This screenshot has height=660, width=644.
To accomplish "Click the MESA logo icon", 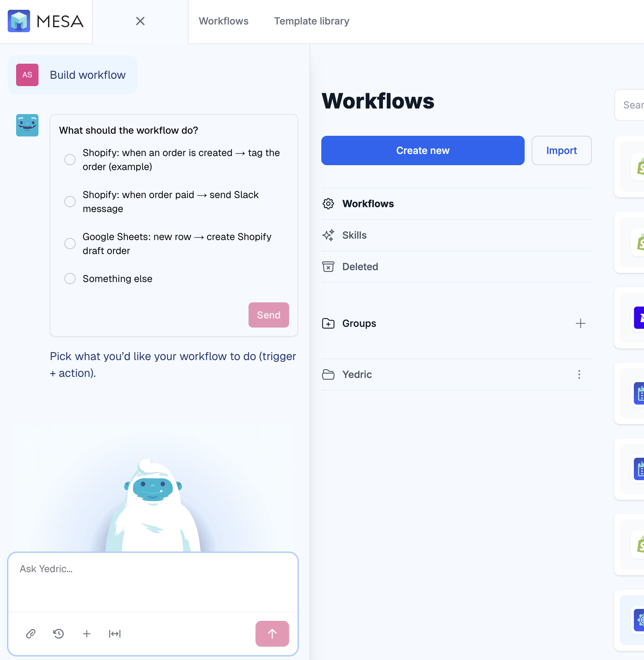I will [19, 21].
